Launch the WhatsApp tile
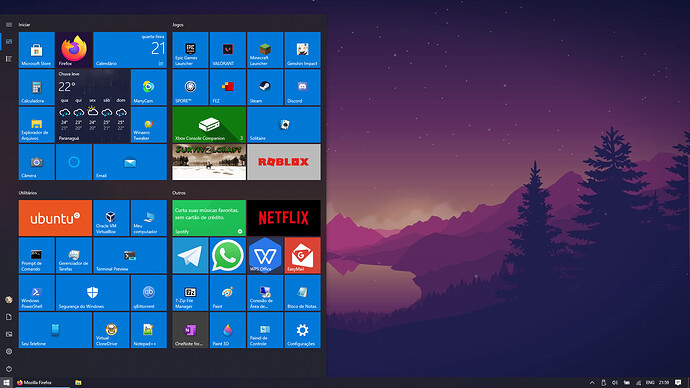This screenshot has width=690, height=388. pyautogui.click(x=228, y=255)
